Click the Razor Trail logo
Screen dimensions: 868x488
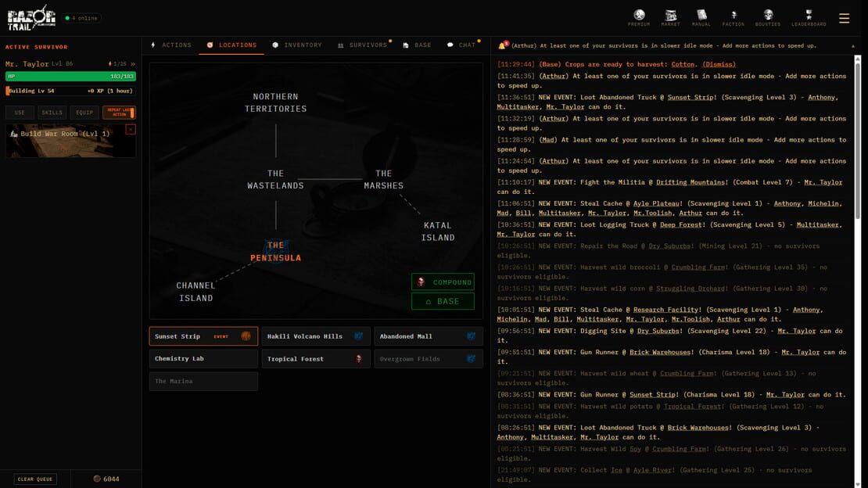coord(31,18)
